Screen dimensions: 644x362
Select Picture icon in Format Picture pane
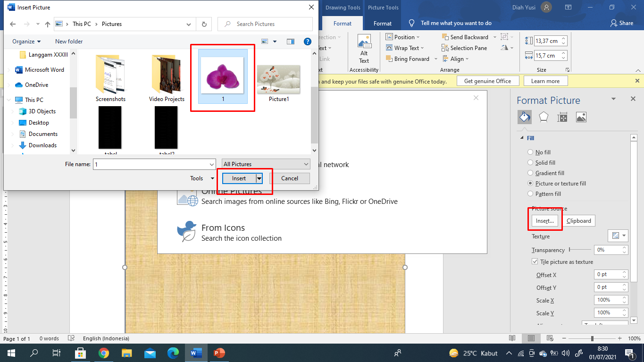coord(581,117)
